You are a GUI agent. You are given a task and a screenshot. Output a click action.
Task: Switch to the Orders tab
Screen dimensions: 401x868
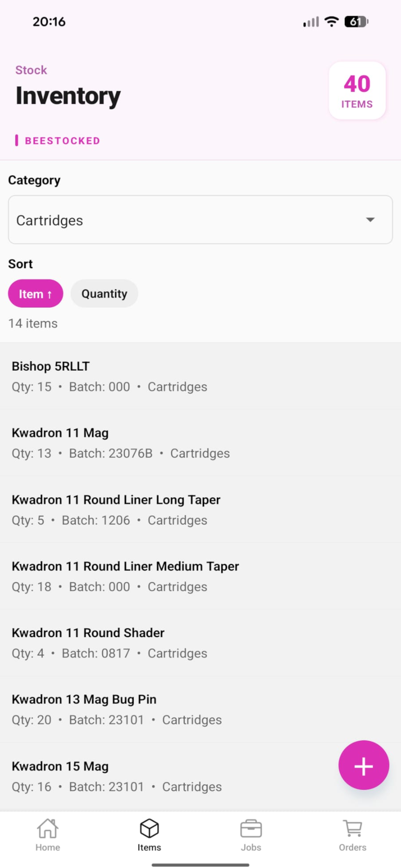[x=352, y=832]
